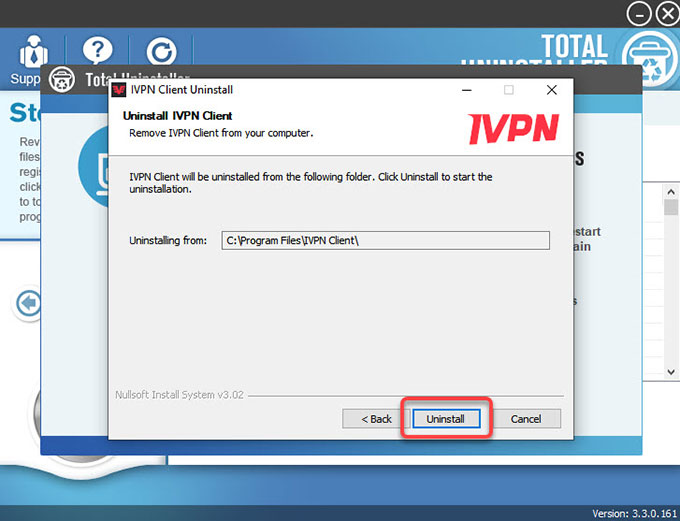Click the Total Uninstaller trash can logo
Image resolution: width=680 pixels, height=521 pixels.
(x=649, y=59)
